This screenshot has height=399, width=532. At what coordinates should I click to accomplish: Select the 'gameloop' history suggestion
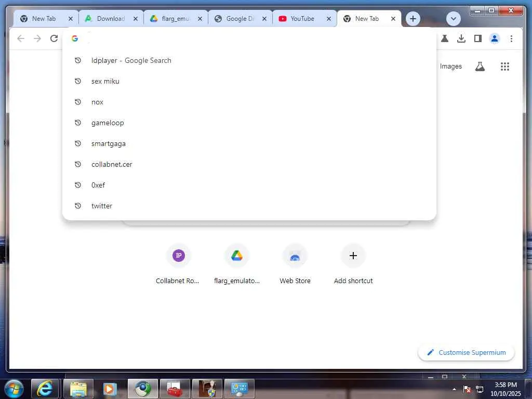pos(249,123)
